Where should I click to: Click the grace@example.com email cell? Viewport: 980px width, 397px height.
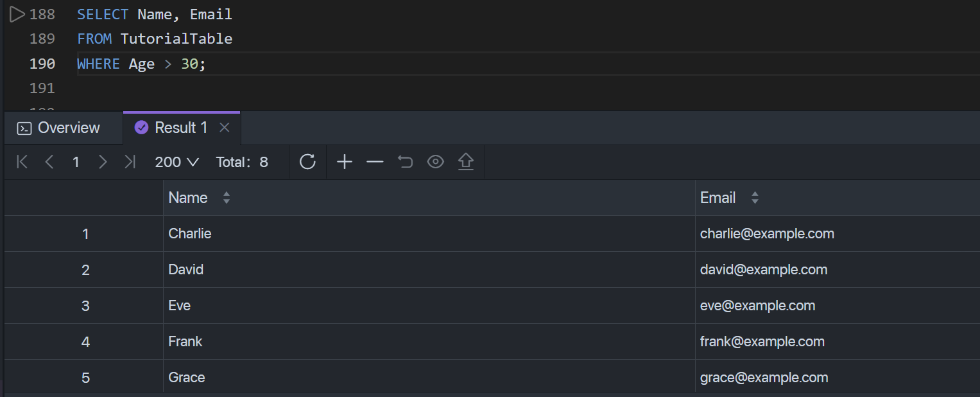(x=838, y=378)
